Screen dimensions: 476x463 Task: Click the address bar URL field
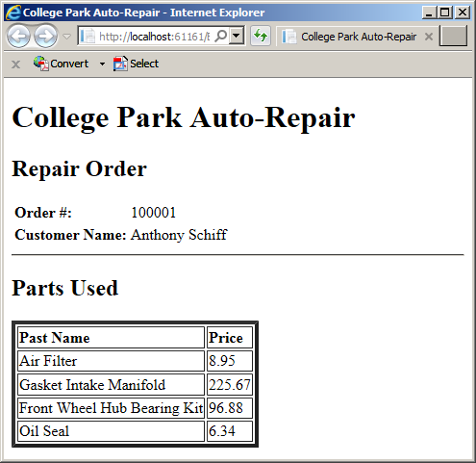[x=154, y=37]
